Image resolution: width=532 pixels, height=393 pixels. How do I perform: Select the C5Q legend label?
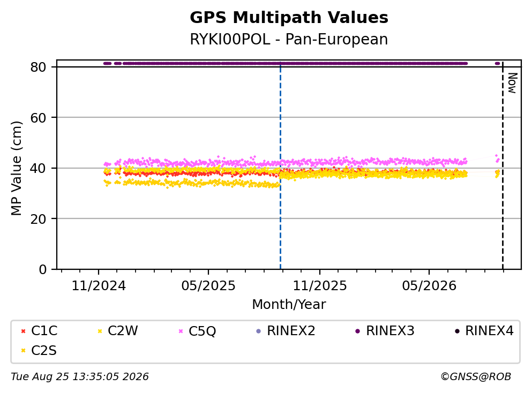[202, 331]
